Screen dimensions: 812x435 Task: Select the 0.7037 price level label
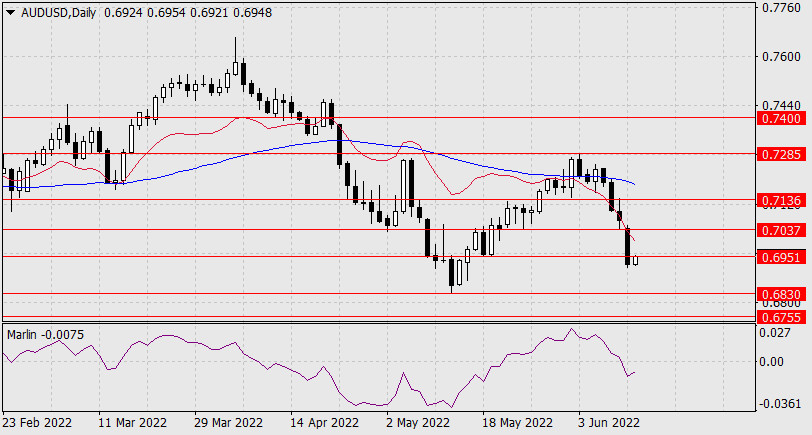pyautogui.click(x=782, y=230)
